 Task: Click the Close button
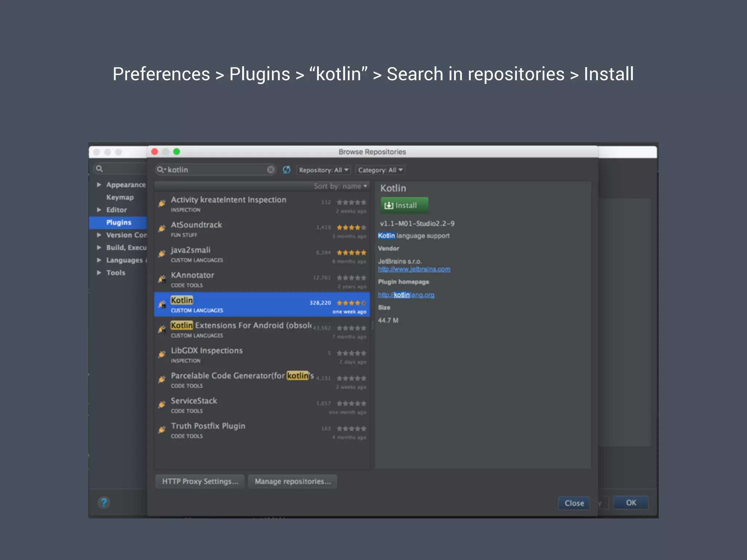[x=574, y=503]
